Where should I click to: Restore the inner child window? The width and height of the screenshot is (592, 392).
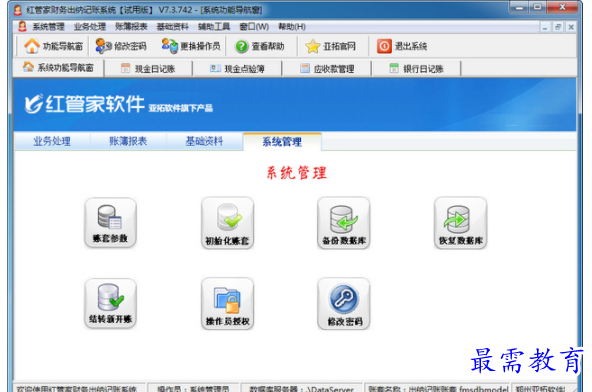point(558,27)
